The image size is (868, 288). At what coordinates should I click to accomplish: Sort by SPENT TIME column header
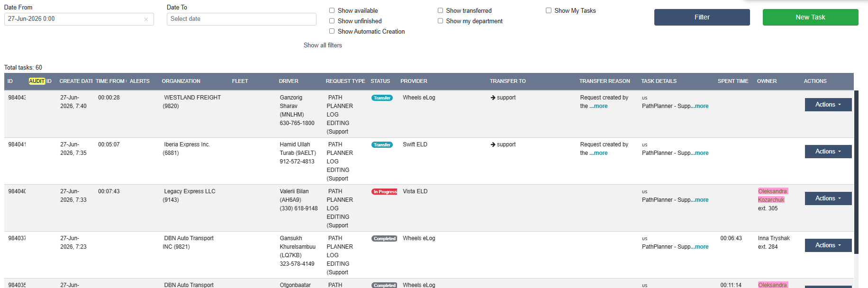[x=733, y=81]
